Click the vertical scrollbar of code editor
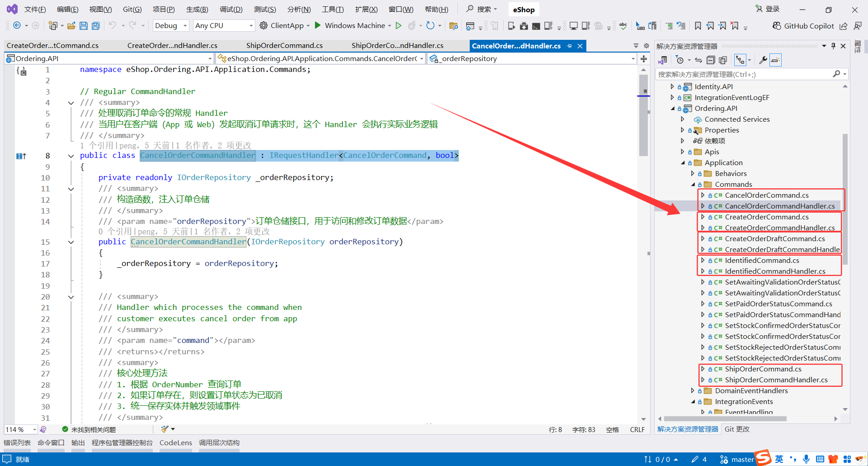 (x=644, y=115)
